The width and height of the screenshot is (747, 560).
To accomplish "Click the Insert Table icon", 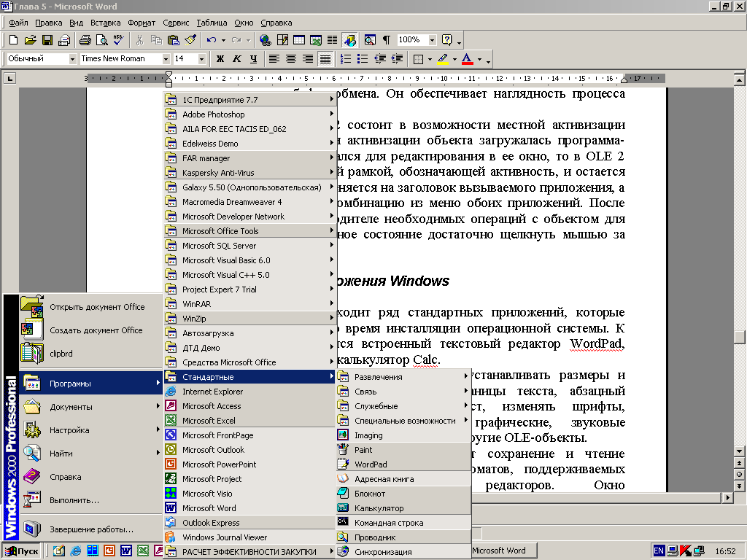I will click(299, 40).
